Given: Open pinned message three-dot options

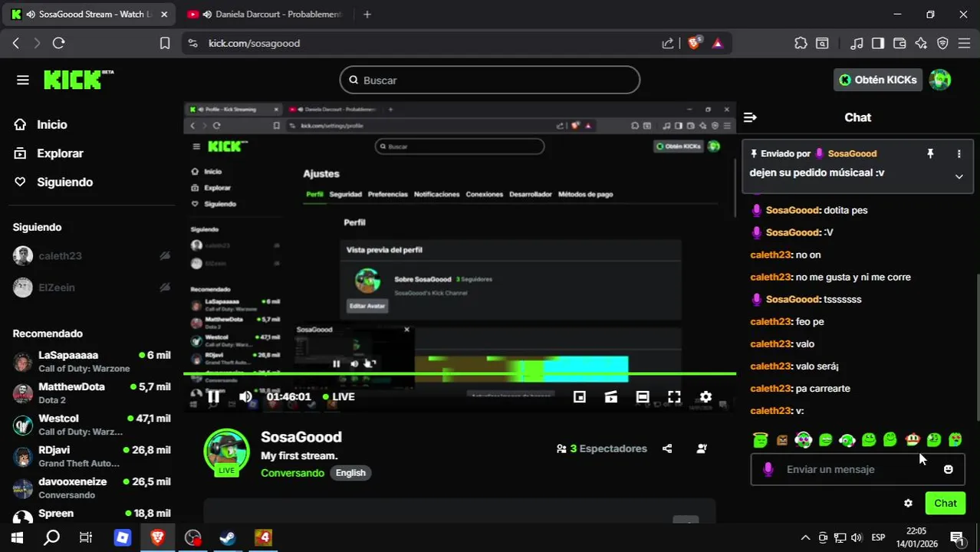Looking at the screenshot, I should (x=959, y=154).
